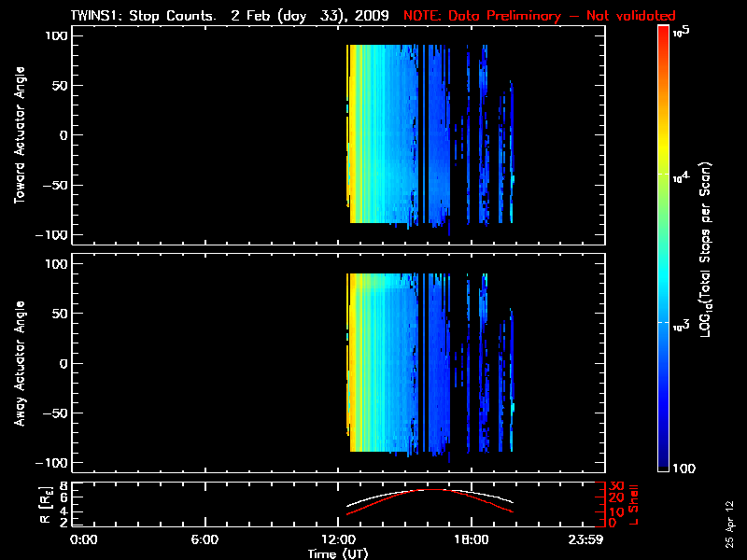Click the 'Away Actuator Angle' axis label
747x560 pixels.
pyautogui.click(x=18, y=364)
